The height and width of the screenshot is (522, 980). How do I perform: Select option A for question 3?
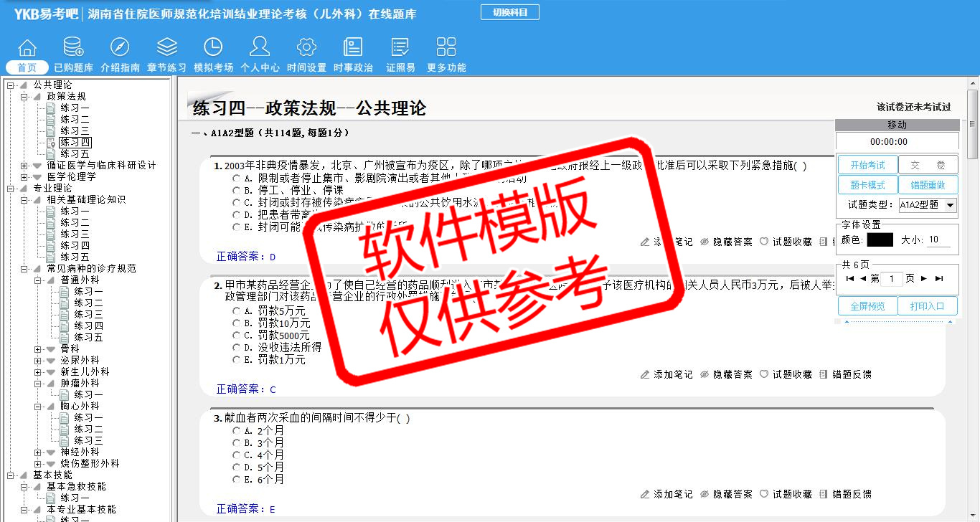click(x=236, y=431)
